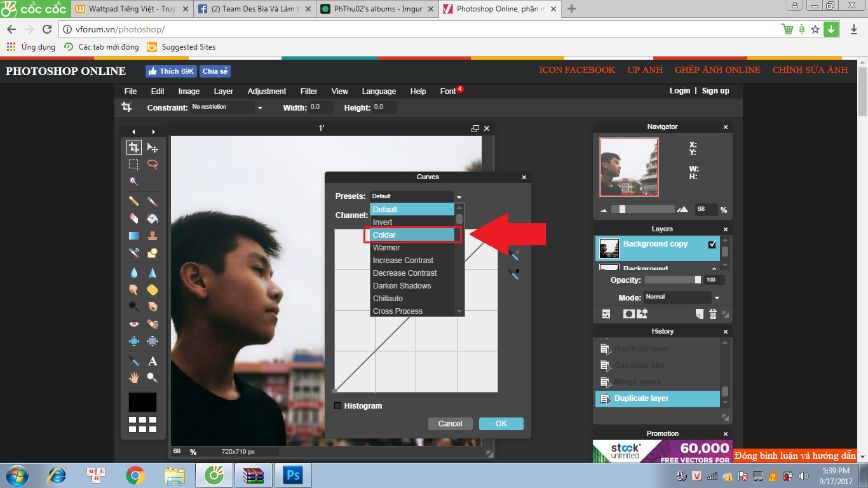Click Cancel in Curves dialog

pyautogui.click(x=450, y=424)
